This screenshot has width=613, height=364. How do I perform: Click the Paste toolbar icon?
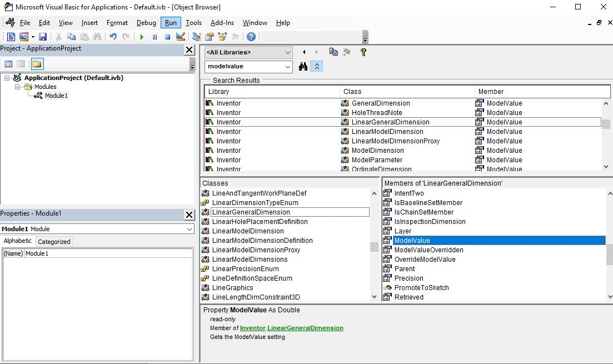pos(84,37)
